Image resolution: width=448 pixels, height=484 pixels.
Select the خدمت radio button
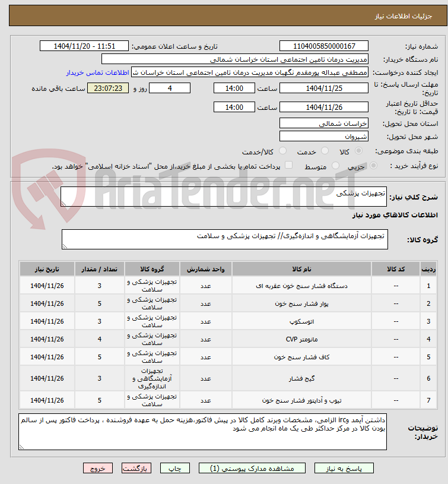[x=325, y=151]
